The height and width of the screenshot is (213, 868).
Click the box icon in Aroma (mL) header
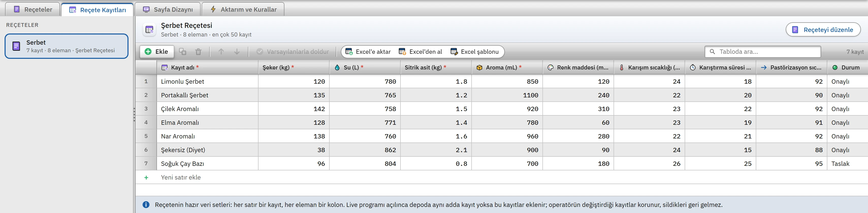479,67
